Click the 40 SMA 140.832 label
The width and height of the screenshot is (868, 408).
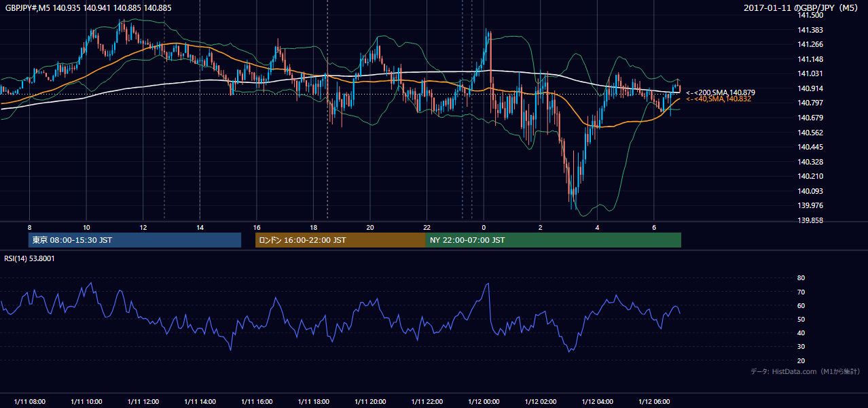(x=719, y=99)
